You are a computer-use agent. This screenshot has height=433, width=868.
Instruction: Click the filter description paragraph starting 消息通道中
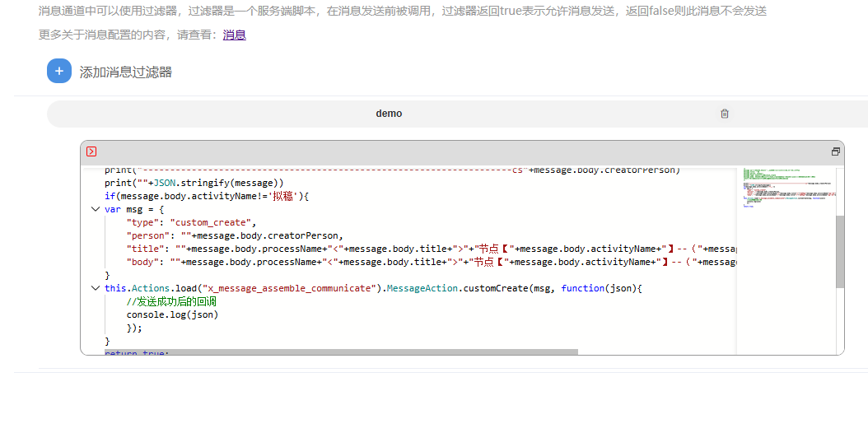403,11
